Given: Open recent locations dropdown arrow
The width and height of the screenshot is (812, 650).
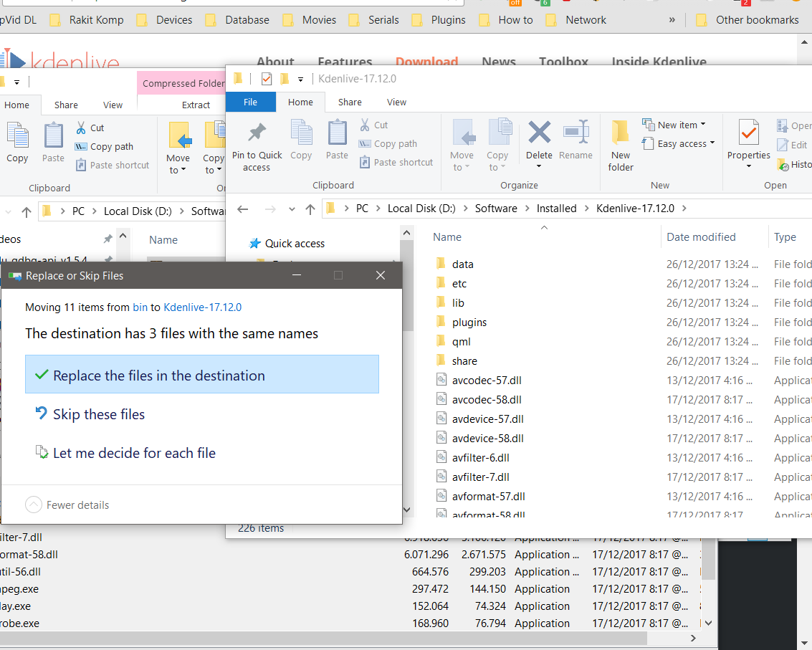Looking at the screenshot, I should point(292,209).
